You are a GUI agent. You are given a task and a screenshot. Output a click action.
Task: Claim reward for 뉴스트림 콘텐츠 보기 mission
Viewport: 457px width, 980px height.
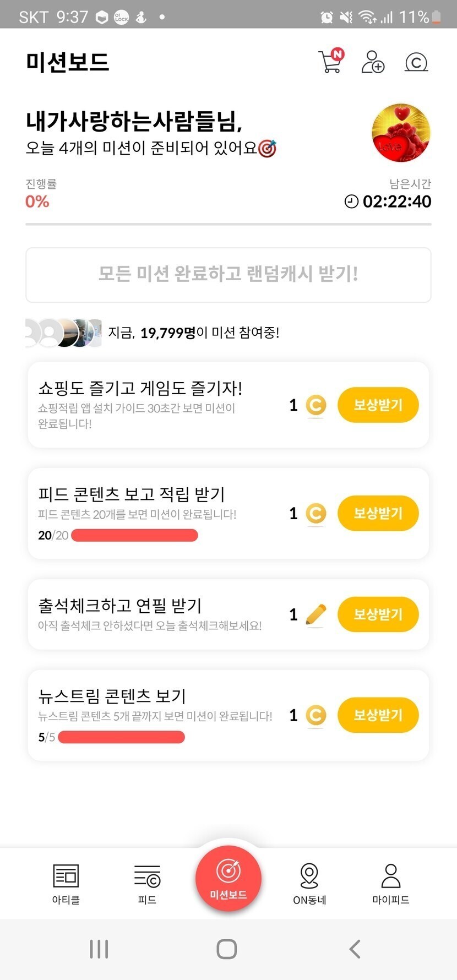click(x=378, y=715)
